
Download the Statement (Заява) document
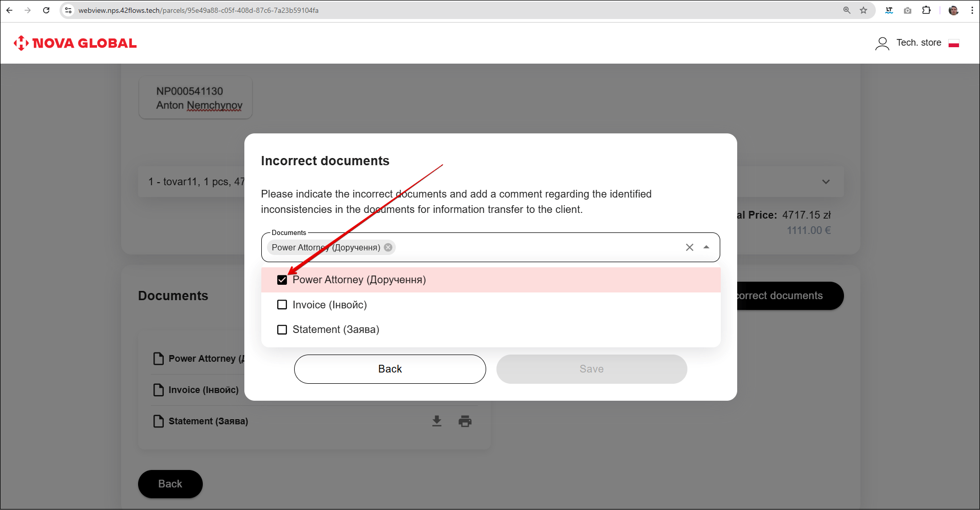[x=437, y=421]
